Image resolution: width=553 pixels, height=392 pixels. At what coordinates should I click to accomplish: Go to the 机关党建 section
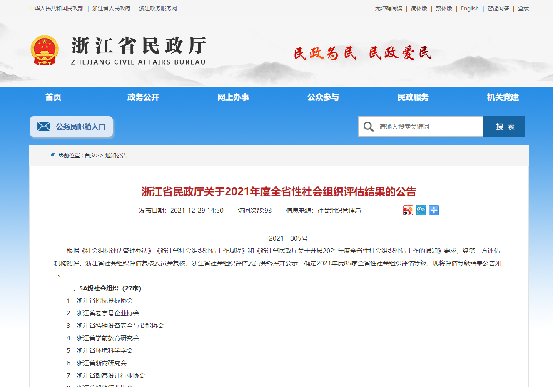(x=502, y=97)
